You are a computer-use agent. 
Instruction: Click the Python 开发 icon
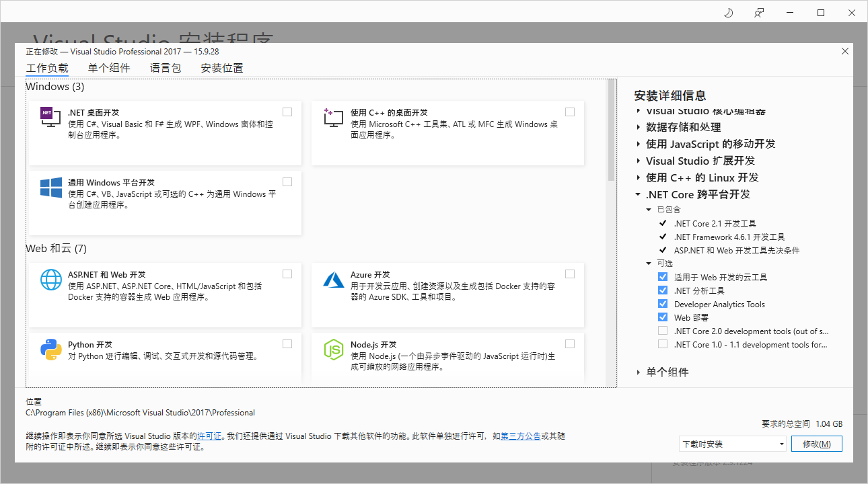point(50,349)
